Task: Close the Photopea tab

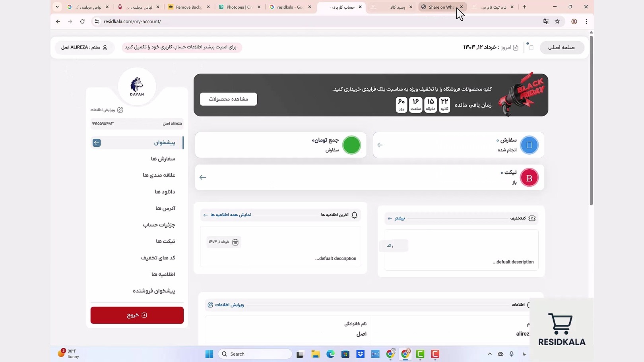Action: (x=259, y=7)
